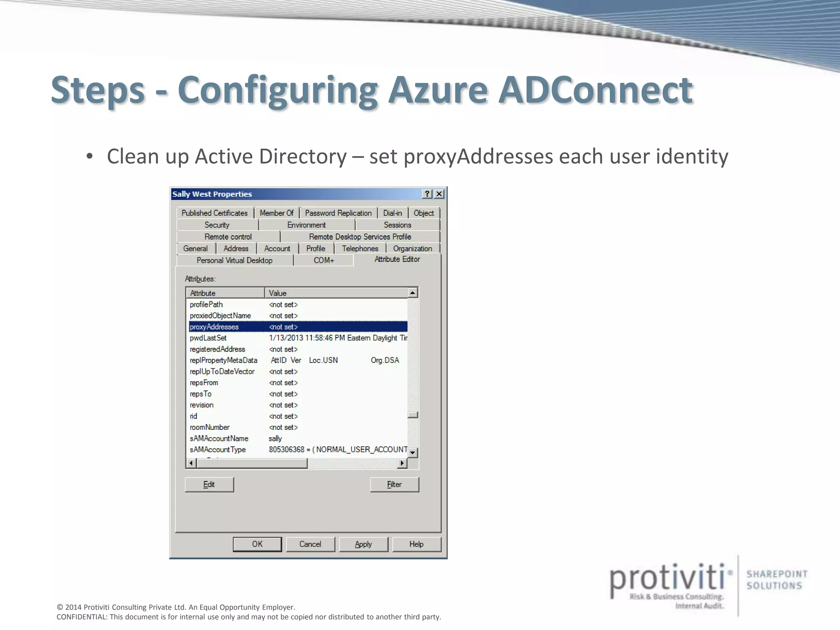Switch to the Telephones tab
Screen dimensions: 840x630
(x=360, y=249)
